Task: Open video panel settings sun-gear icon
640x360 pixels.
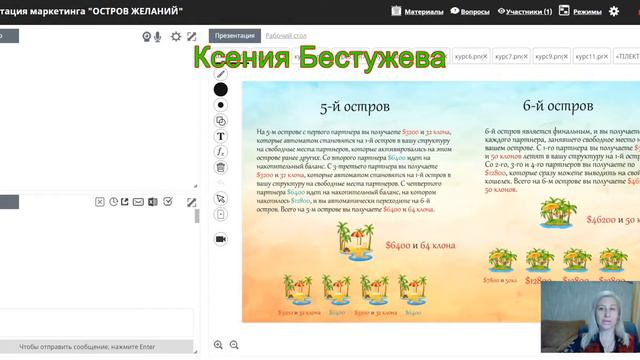Action: (x=176, y=37)
